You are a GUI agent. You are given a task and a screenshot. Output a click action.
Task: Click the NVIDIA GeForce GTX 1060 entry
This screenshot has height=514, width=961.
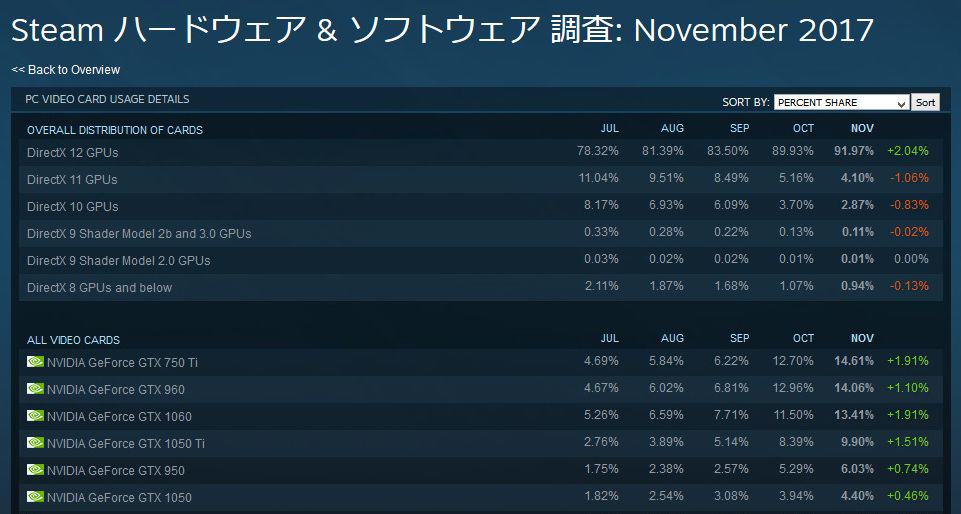point(119,417)
